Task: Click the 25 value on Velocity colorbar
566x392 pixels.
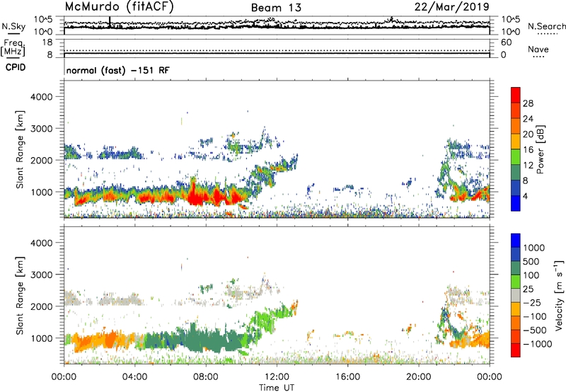Action: tap(529, 289)
